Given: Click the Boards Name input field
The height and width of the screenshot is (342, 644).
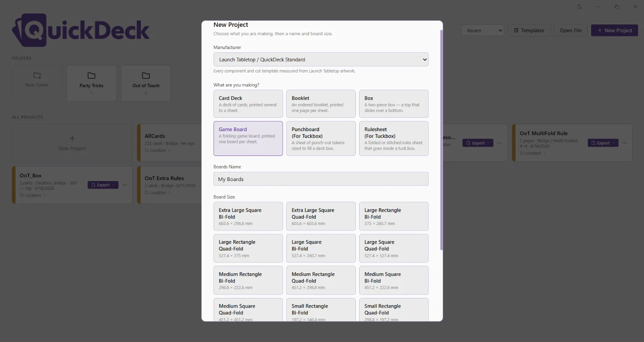Looking at the screenshot, I should (x=321, y=179).
